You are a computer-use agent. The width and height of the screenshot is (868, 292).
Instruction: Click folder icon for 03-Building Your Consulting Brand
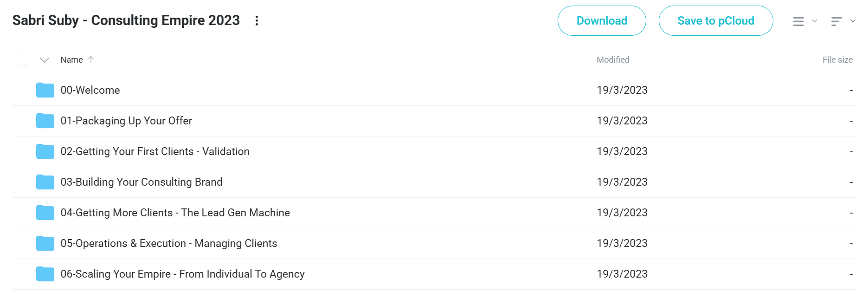coord(45,182)
